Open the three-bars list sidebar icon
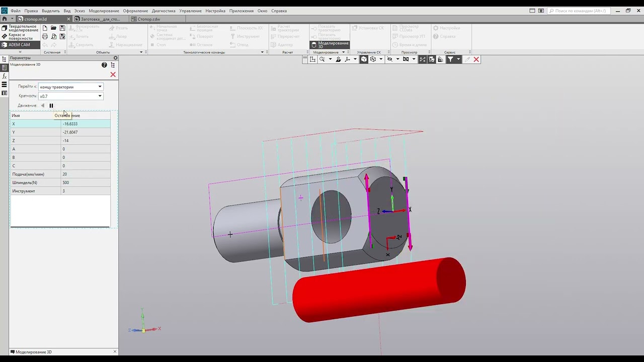The height and width of the screenshot is (362, 644). [x=5, y=84]
